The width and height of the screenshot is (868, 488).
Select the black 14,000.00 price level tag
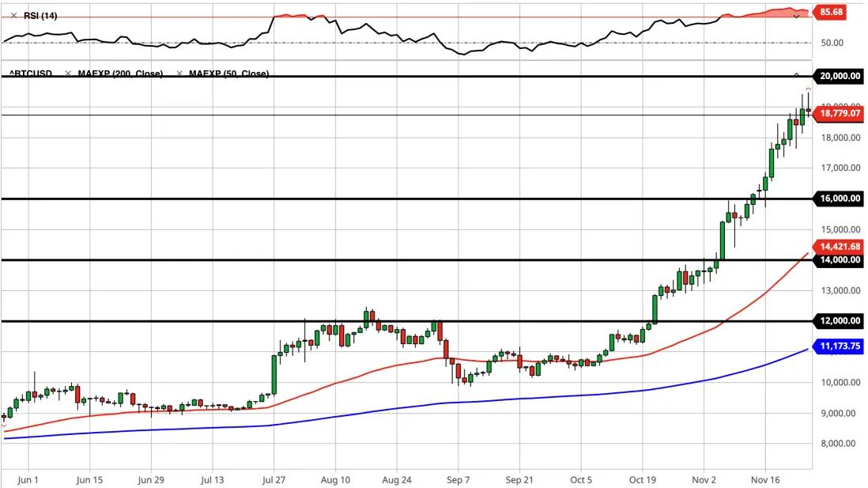pyautogui.click(x=839, y=259)
